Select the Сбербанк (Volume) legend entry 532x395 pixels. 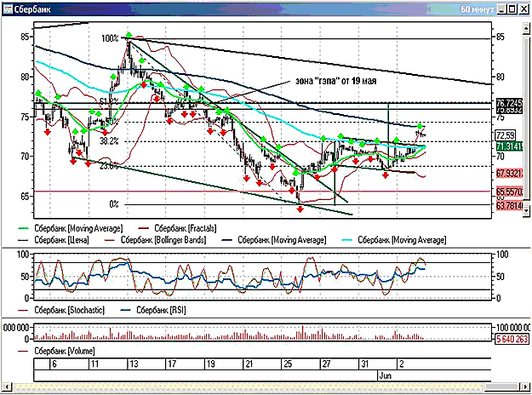56,351
